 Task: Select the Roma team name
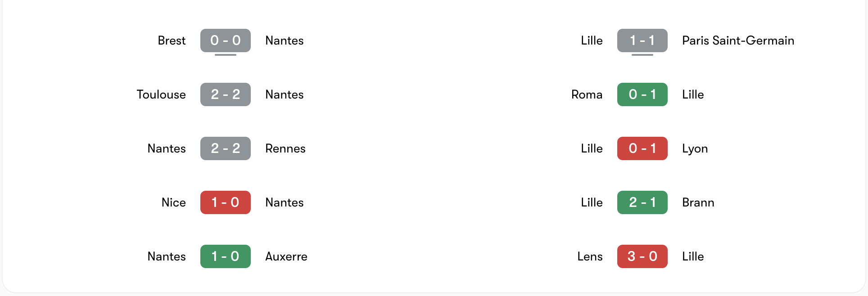[587, 94]
